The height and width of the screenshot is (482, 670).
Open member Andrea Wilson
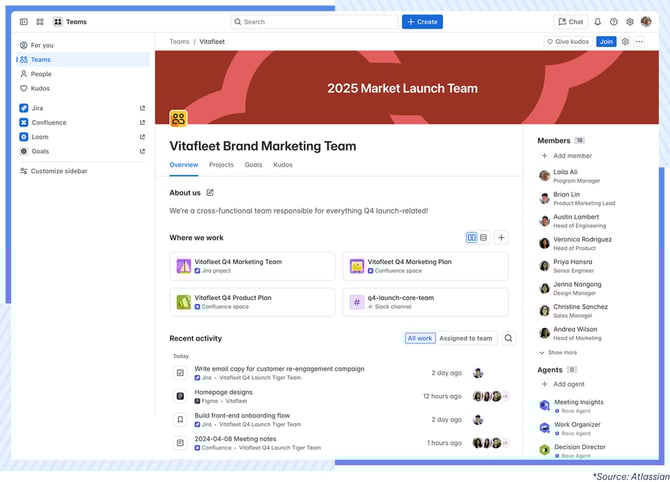(570, 333)
